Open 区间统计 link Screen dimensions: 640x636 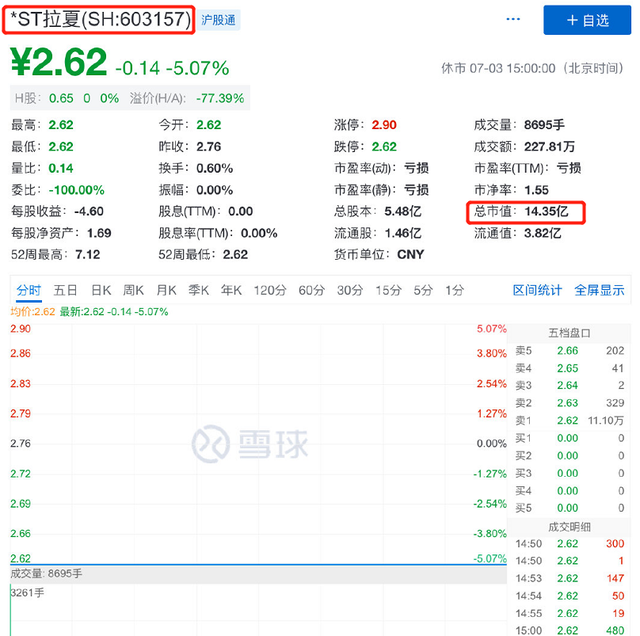pos(537,290)
